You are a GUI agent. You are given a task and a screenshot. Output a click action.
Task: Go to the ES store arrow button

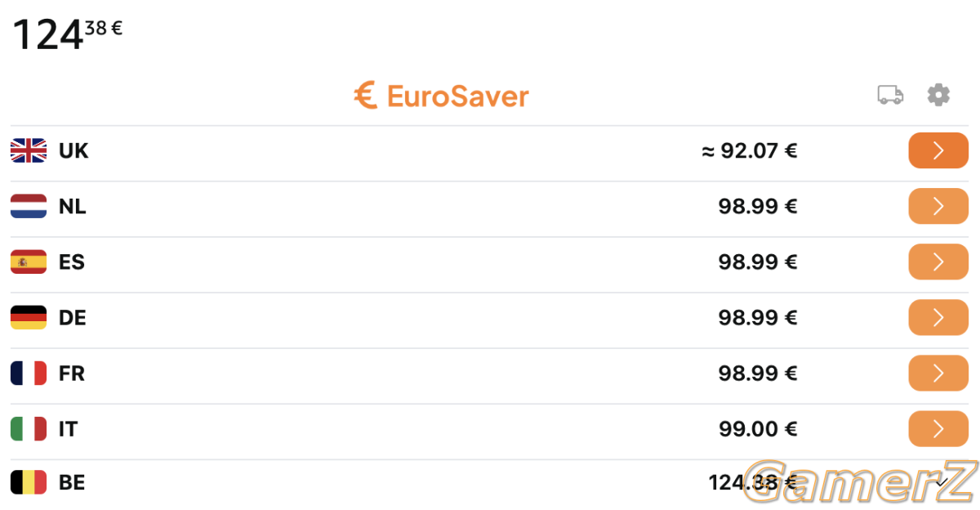(x=938, y=262)
